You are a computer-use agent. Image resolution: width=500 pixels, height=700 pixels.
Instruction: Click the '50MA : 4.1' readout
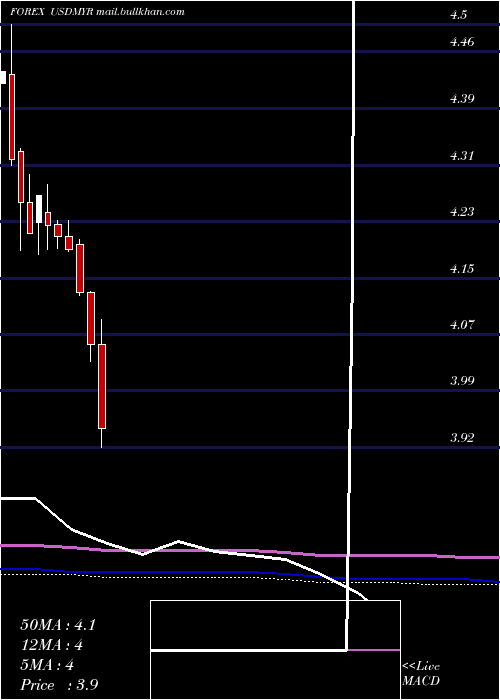pos(58,625)
